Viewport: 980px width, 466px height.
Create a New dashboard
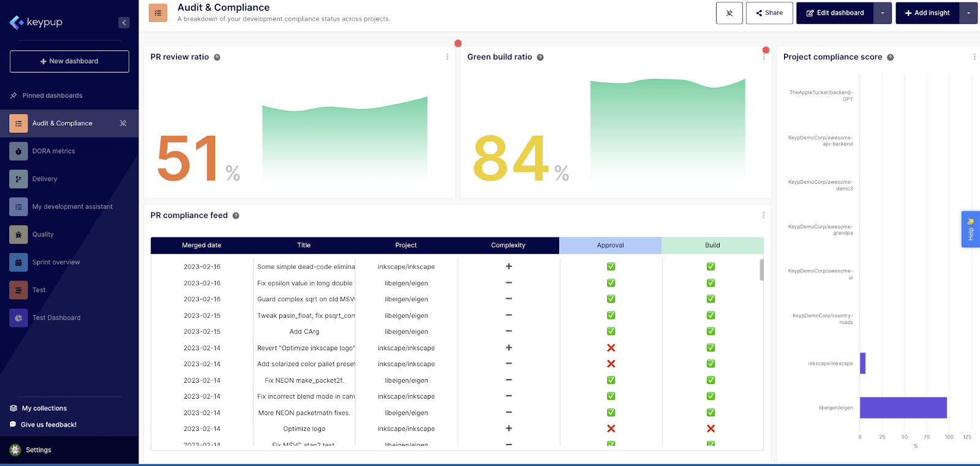69,61
